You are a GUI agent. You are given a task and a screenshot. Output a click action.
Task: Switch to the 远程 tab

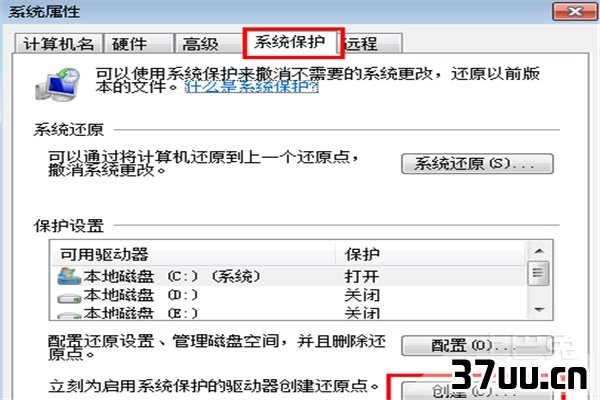pos(371,44)
